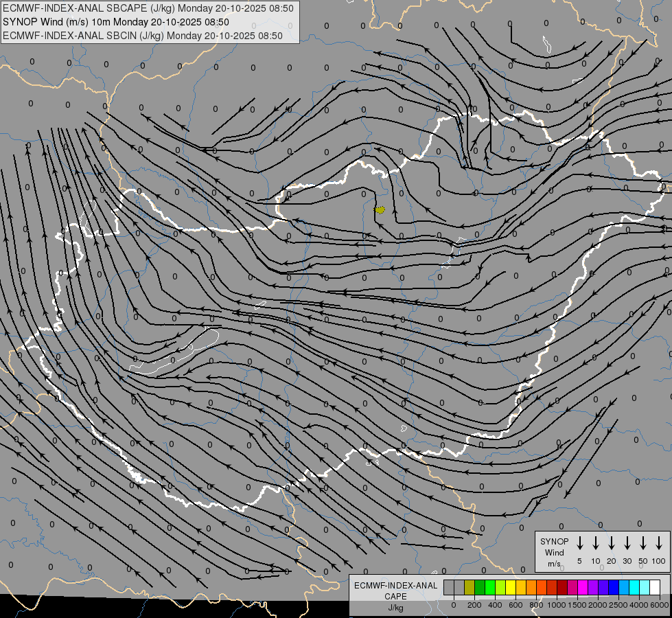672x618 pixels.
Task: Click the '2000' tick on CAPE scale
Action: pyautogui.click(x=598, y=605)
